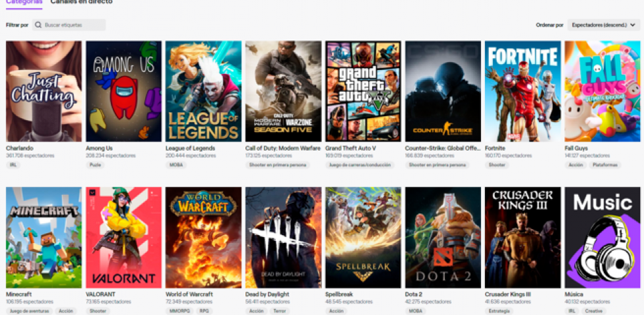
Task: Open the World of Warcraft cover art
Action: point(203,238)
